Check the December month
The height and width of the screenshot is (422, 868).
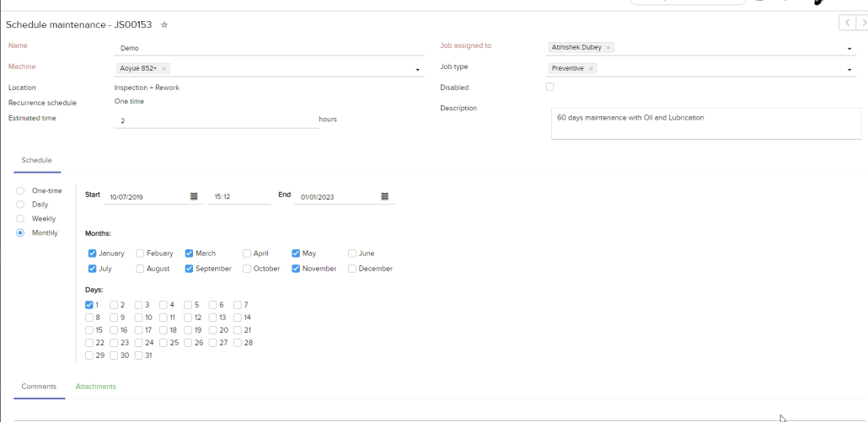click(x=352, y=269)
